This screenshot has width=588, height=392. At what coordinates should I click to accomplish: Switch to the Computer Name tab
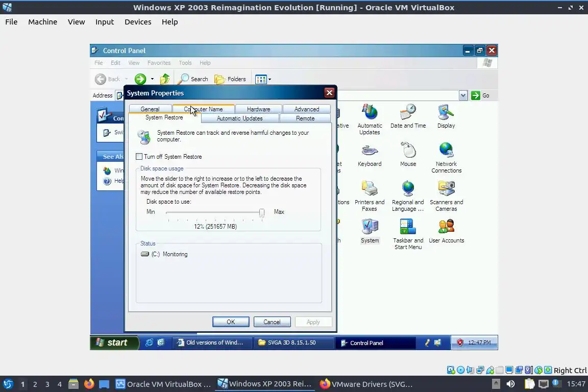tap(203, 109)
